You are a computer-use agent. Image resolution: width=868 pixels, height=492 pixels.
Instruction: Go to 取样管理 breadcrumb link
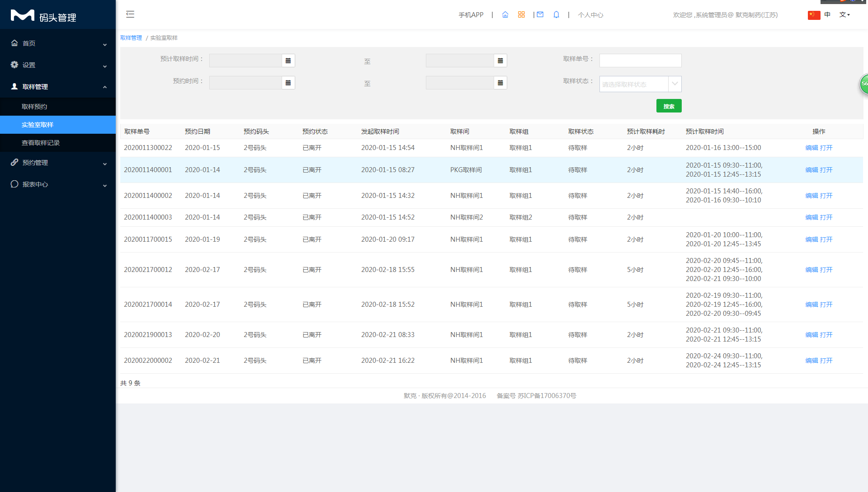click(x=131, y=37)
